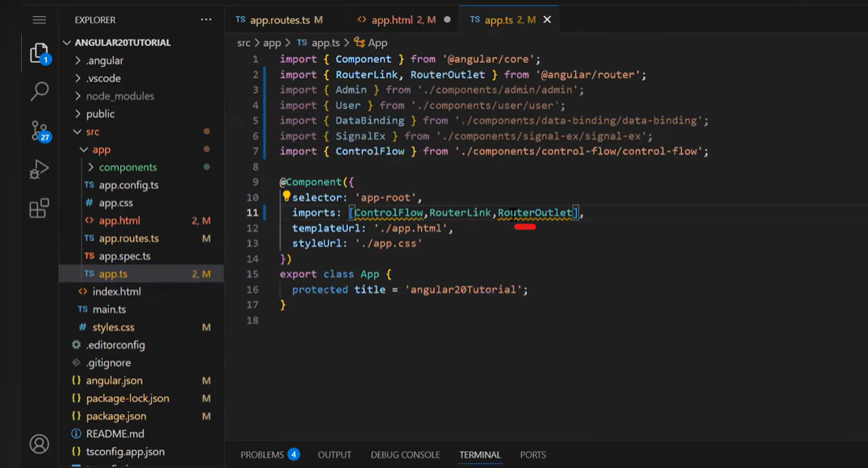Image resolution: width=868 pixels, height=468 pixels.
Task: Open Explorer more actions ellipsis menu
Action: [x=207, y=19]
